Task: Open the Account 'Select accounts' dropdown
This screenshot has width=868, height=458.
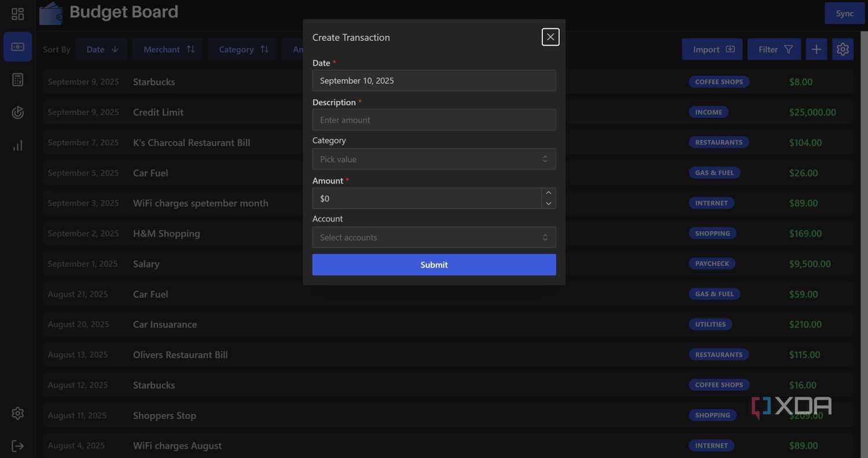Action: tap(434, 238)
